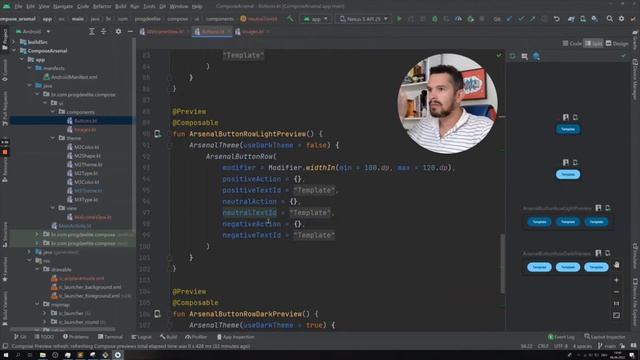Click the editor vertical scrollbar thumb
Viewport: 640px width, 360px height.
[502, 263]
